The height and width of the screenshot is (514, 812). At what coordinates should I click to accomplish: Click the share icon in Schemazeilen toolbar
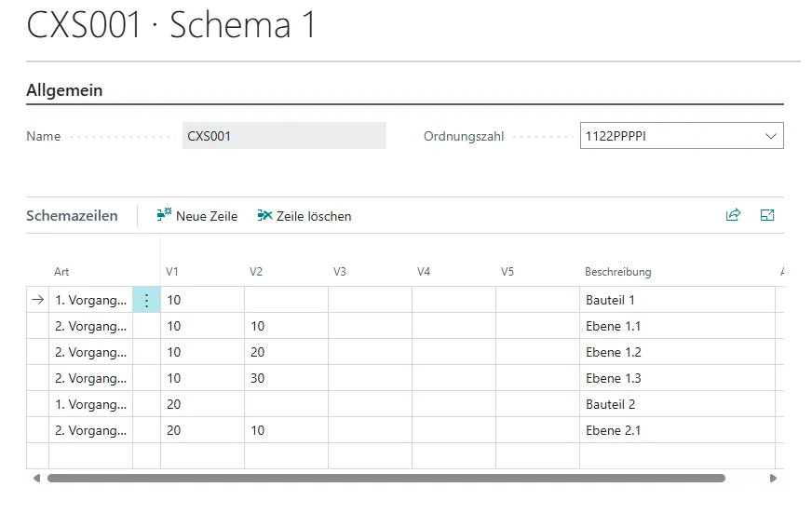click(733, 215)
